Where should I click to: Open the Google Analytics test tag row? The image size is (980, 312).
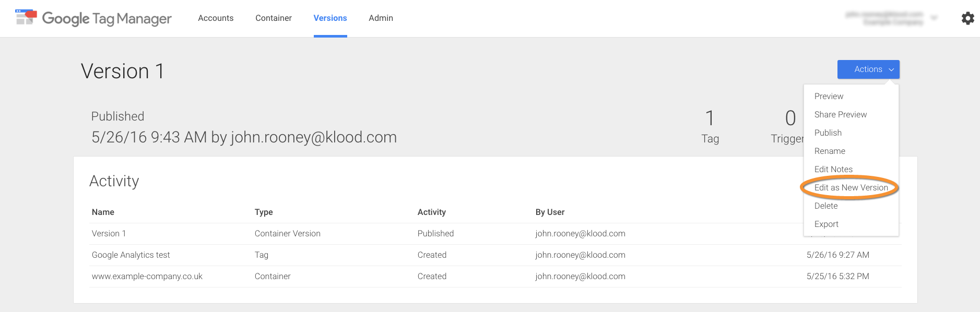(131, 255)
